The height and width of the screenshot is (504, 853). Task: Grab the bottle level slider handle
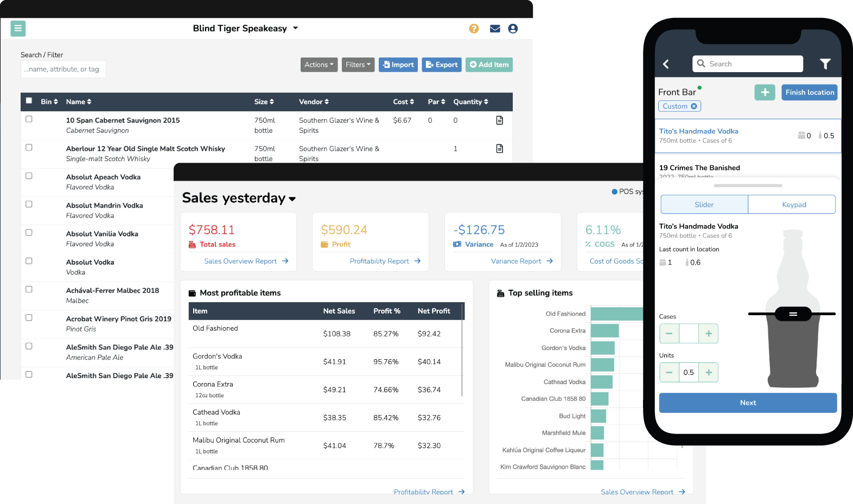tap(793, 314)
